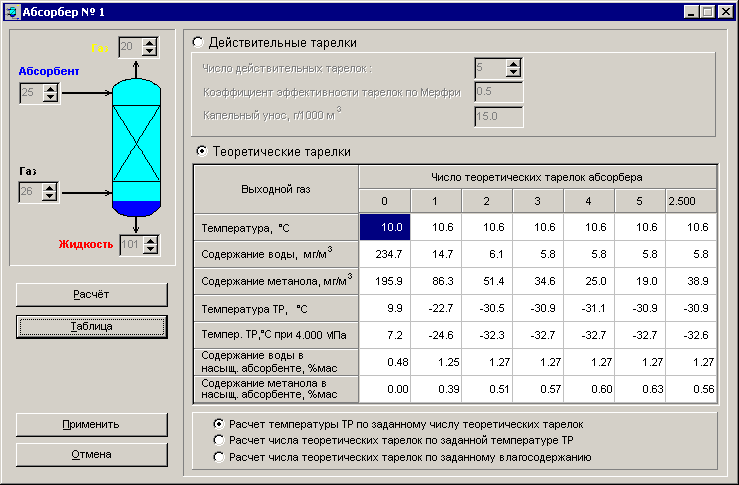The image size is (739, 485).
Task: Click ТР temperature cell -22.7
Action: [x=436, y=308]
